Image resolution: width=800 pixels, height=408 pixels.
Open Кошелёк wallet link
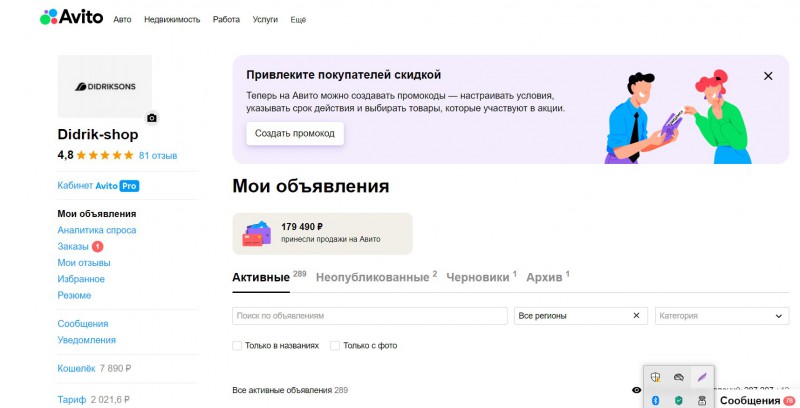pyautogui.click(x=77, y=368)
